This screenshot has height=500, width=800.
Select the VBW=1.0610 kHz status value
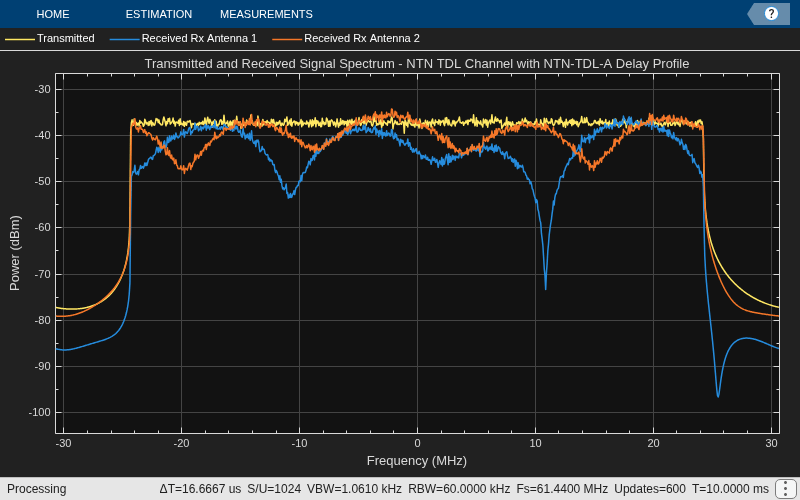coord(354,489)
